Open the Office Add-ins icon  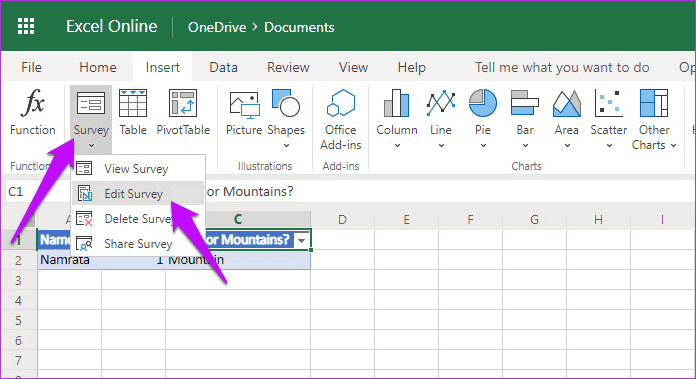pyautogui.click(x=340, y=103)
